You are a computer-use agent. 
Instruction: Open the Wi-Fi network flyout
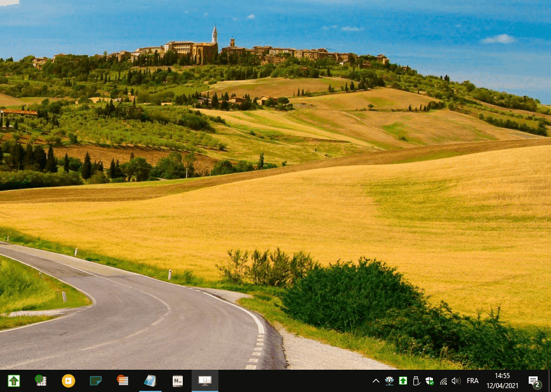[443, 381]
